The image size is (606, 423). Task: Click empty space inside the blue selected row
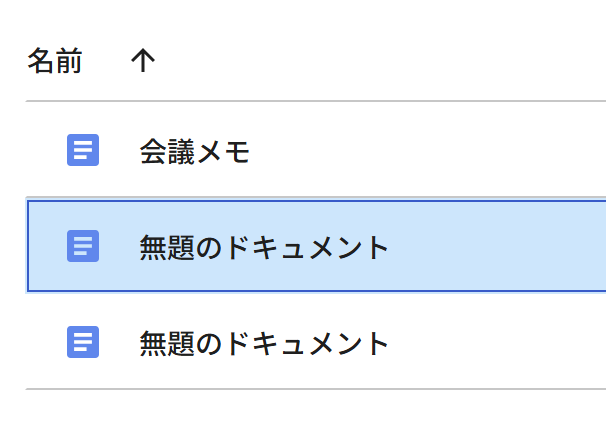coord(495,246)
